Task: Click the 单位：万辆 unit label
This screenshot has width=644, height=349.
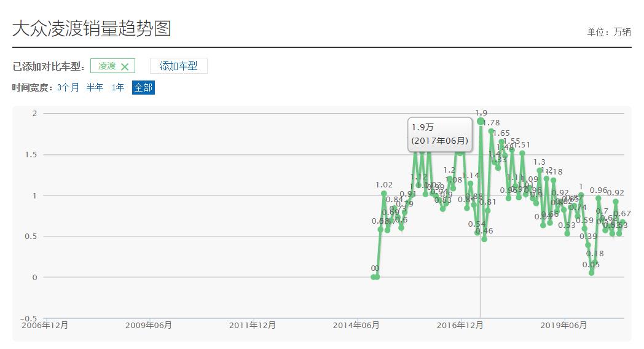Action: click(609, 32)
